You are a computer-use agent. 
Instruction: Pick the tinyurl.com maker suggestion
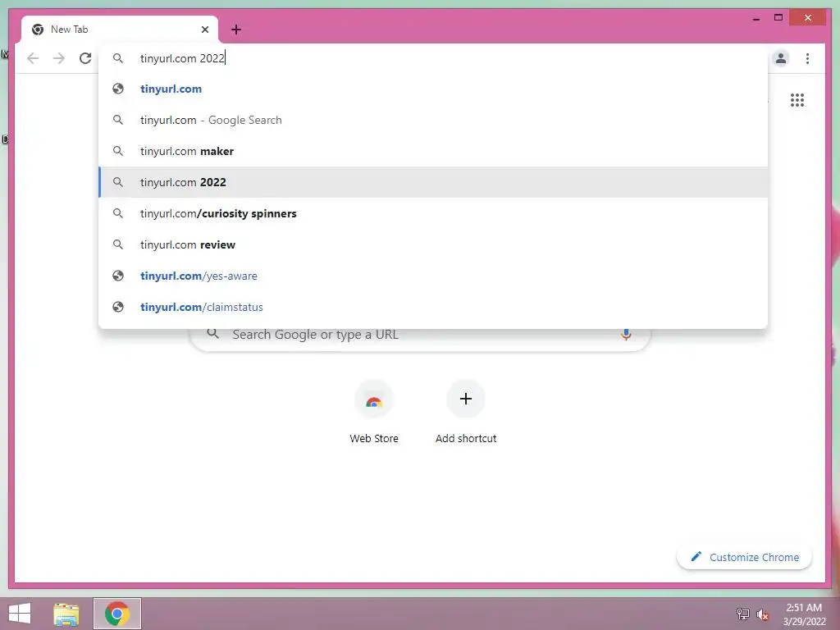(x=433, y=151)
